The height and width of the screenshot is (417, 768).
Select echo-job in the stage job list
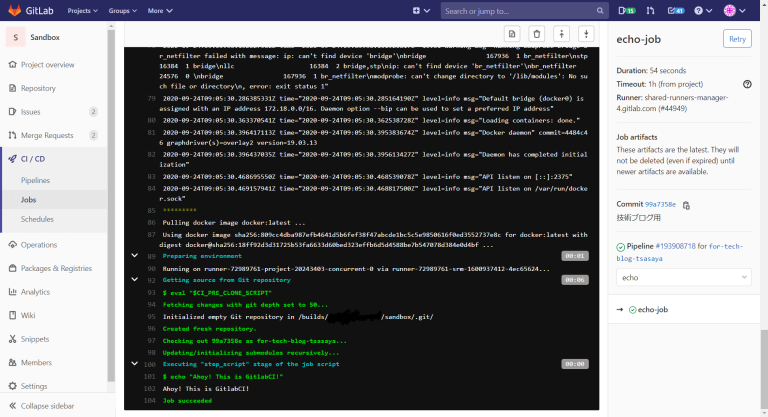click(653, 309)
